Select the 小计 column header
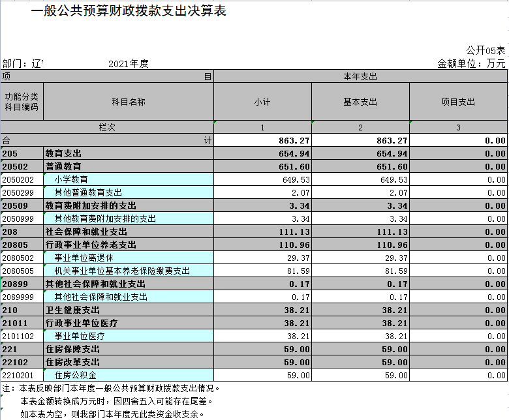 (x=262, y=102)
